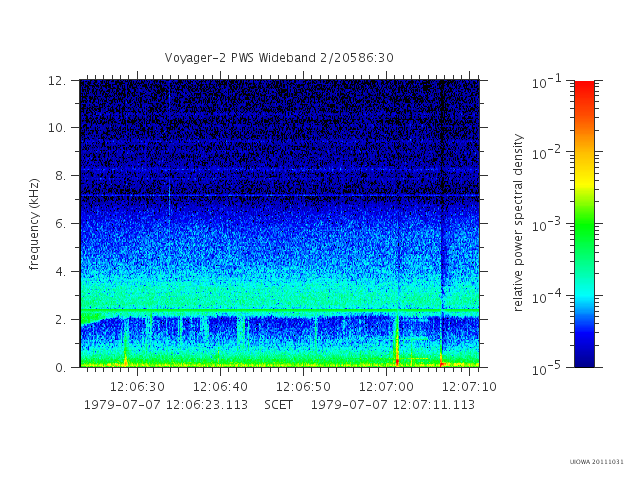Screen dimensions: 640x480
Task: Click the '2.' frequency axis label
Action: pyautogui.click(x=60, y=320)
